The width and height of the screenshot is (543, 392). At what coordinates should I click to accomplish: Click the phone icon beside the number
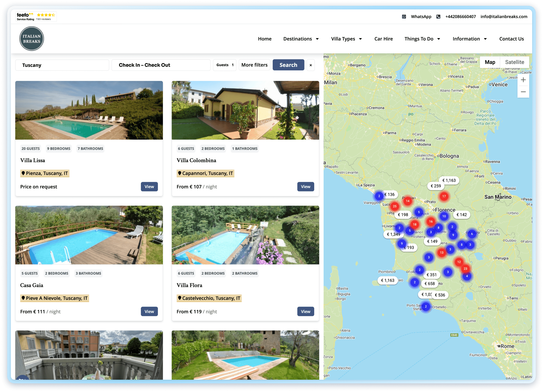(x=438, y=17)
